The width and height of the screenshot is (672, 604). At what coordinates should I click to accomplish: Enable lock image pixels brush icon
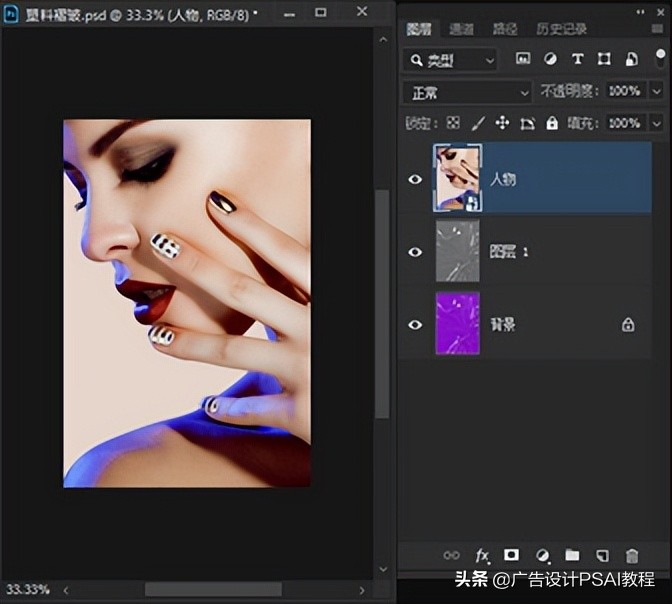click(x=478, y=123)
